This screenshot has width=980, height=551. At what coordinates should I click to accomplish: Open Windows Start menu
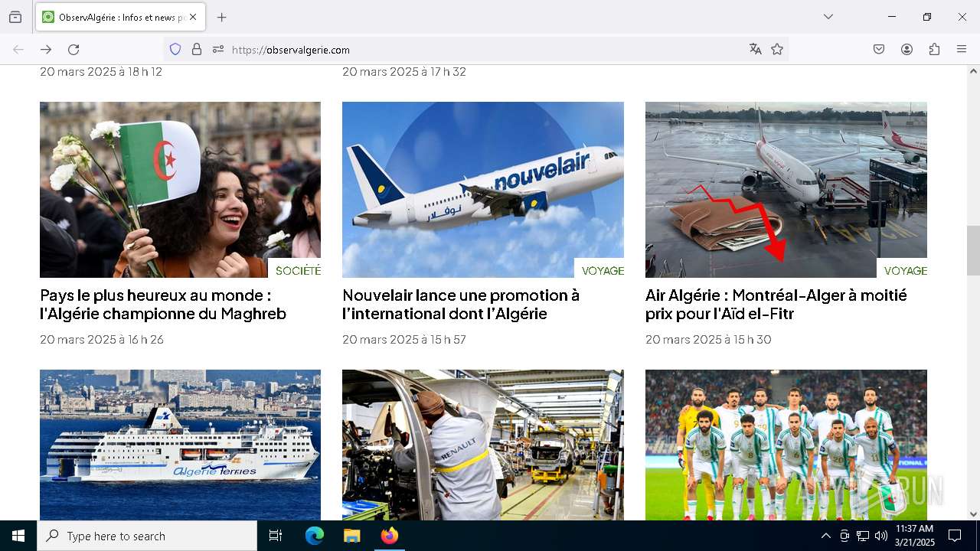[x=18, y=536]
